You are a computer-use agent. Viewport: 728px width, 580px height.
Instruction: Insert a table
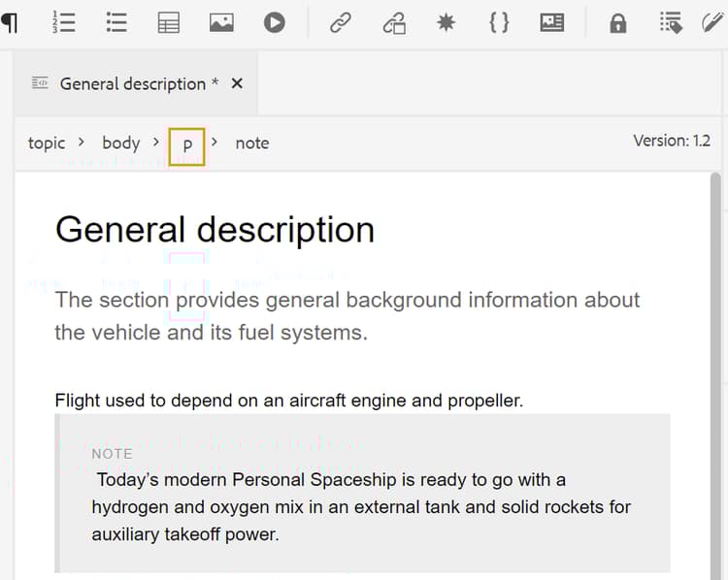tap(169, 22)
